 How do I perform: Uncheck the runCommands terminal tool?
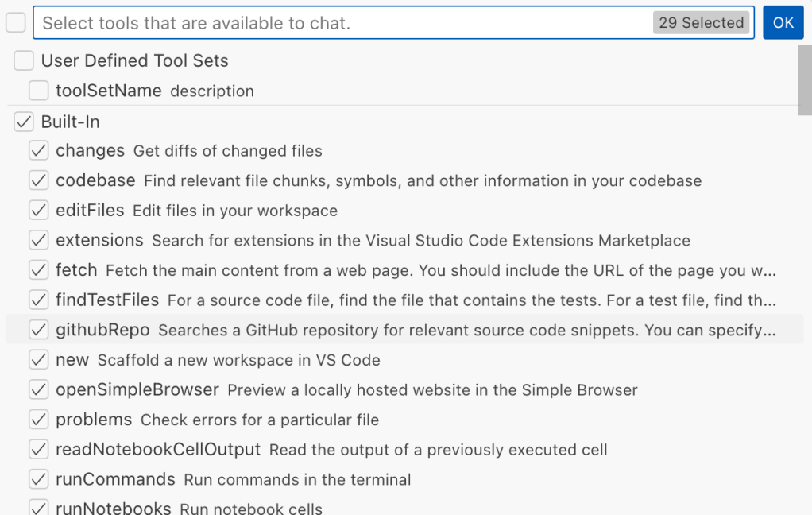point(38,478)
